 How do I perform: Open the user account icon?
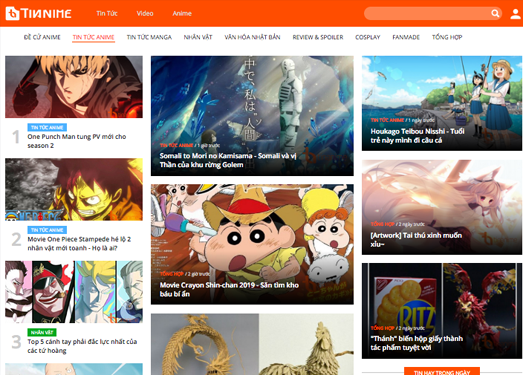(x=515, y=14)
